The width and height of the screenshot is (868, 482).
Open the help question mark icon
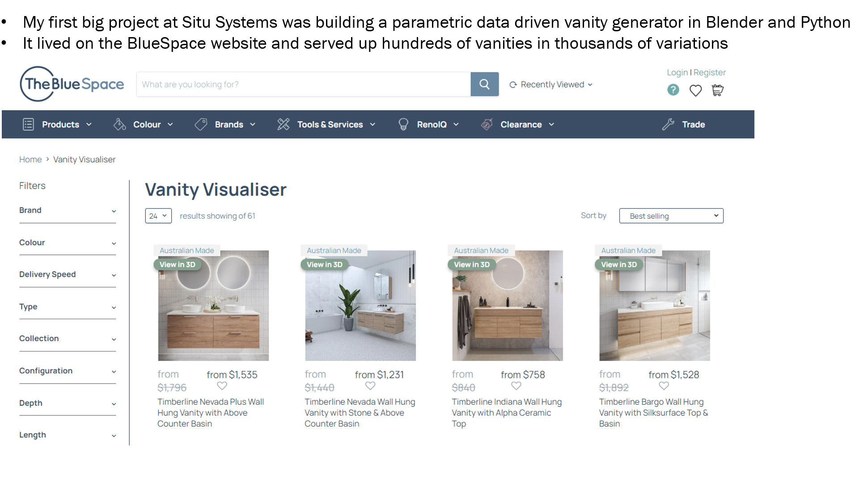673,90
